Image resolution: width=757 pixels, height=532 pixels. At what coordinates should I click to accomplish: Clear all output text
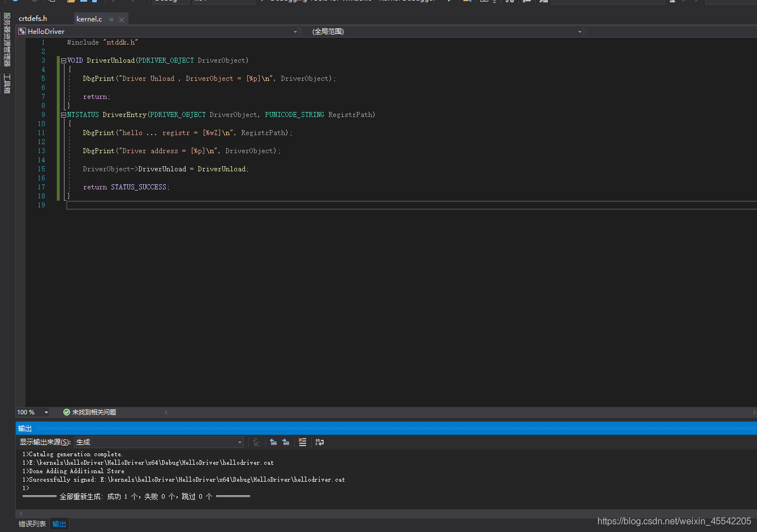(303, 442)
